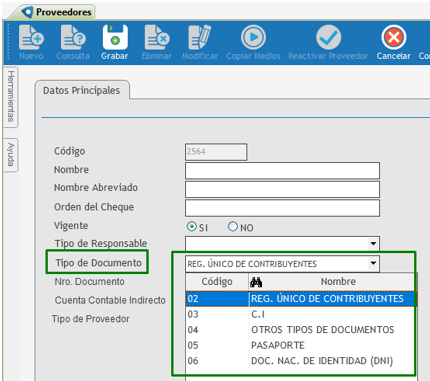Click the Nombre column header in list
Image resolution: width=430 pixels, height=381 pixels.
coord(338,282)
